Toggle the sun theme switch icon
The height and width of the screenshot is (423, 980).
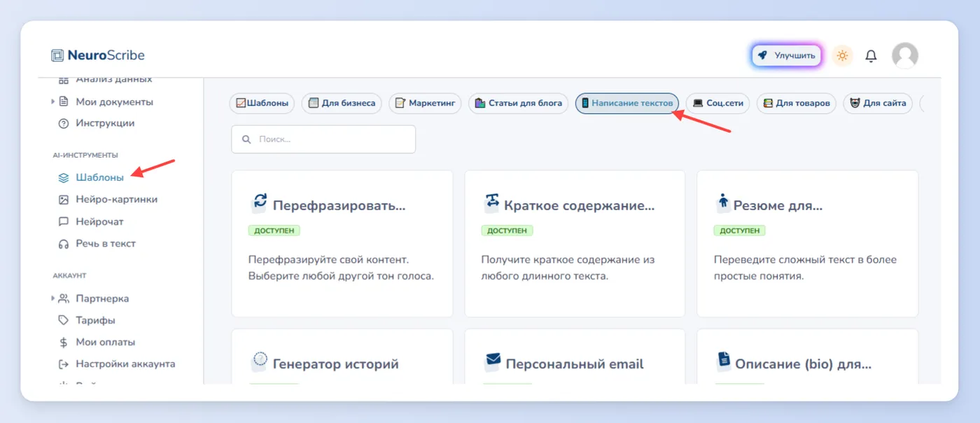(x=842, y=55)
